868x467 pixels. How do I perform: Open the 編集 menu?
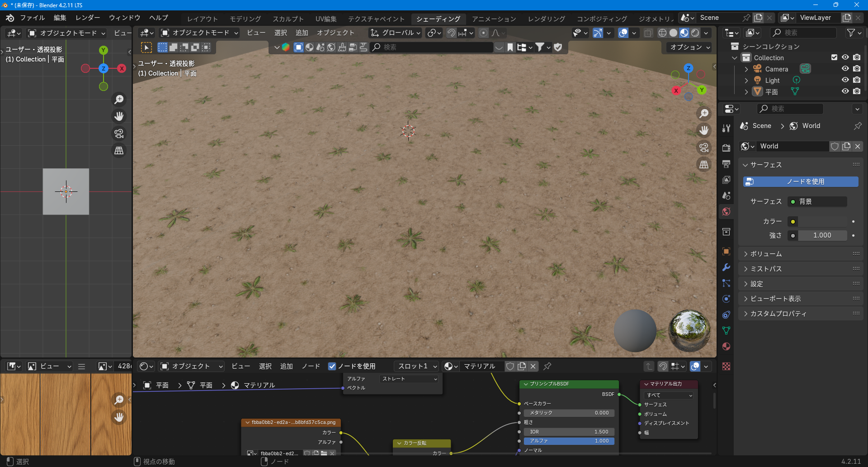point(60,18)
